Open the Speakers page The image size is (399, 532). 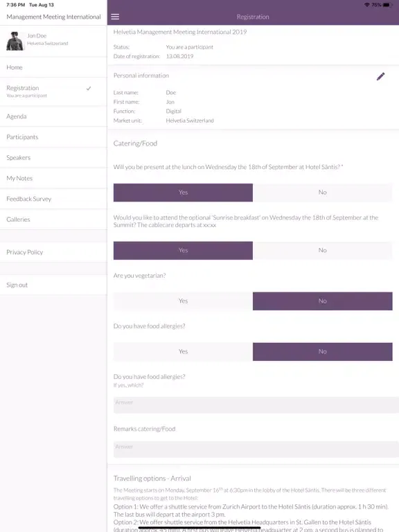point(53,158)
